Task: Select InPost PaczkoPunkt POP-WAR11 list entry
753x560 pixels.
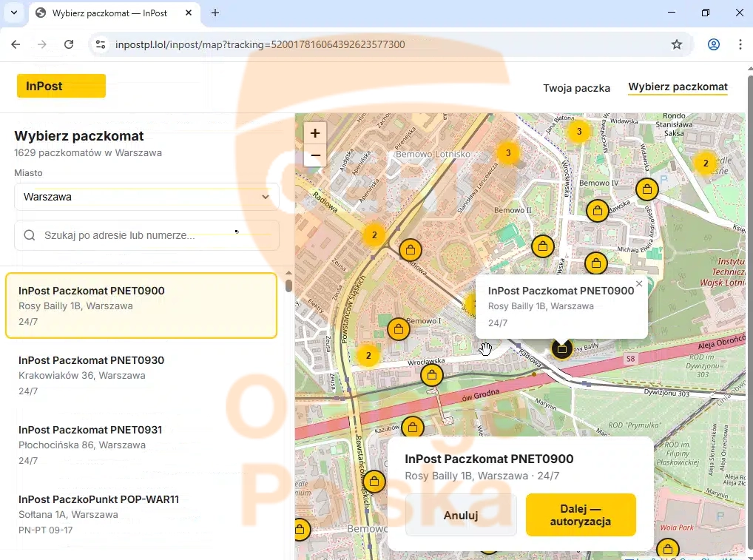Action: pos(141,514)
